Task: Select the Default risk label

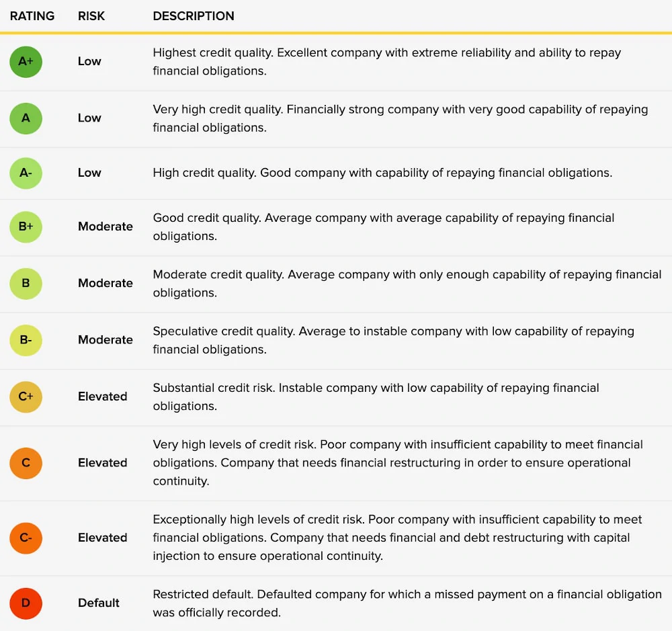Action: coord(99,603)
